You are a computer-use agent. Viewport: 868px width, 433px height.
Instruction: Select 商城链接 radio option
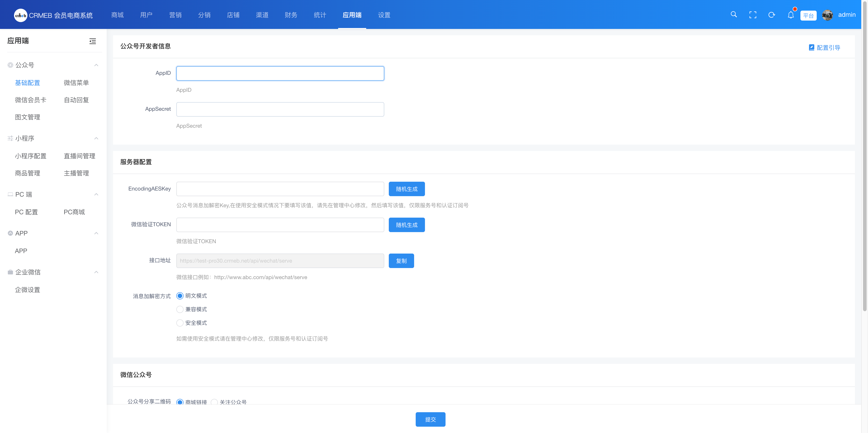(x=180, y=402)
